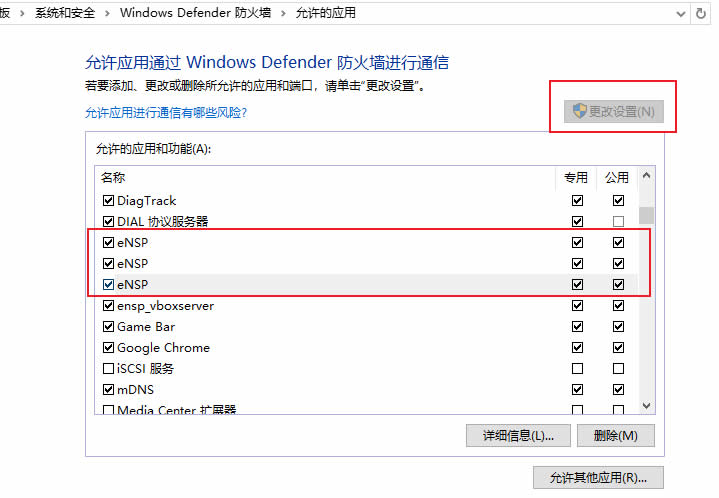This screenshot has width=719, height=498.
Task: Click the app list scrollbar thumb
Action: [647, 215]
